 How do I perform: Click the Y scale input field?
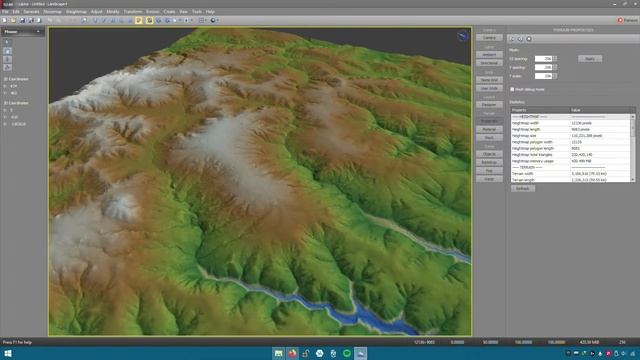(543, 76)
